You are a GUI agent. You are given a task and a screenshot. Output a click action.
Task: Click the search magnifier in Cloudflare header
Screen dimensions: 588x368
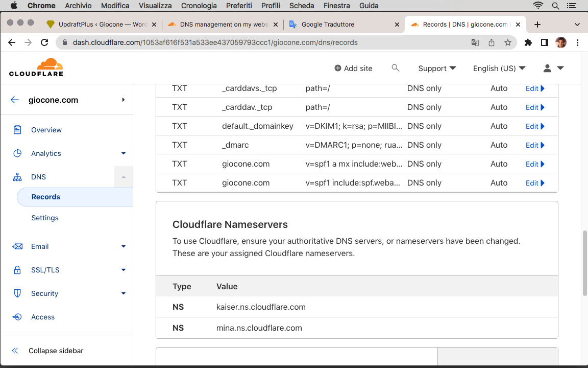(x=395, y=68)
